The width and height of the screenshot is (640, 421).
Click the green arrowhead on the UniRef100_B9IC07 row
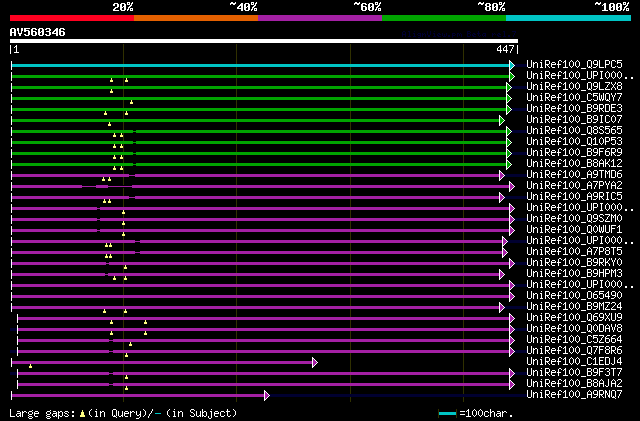[x=502, y=120]
